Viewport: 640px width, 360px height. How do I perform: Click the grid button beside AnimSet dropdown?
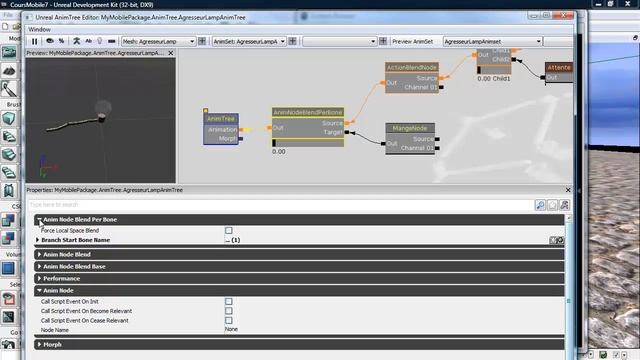tap(293, 41)
